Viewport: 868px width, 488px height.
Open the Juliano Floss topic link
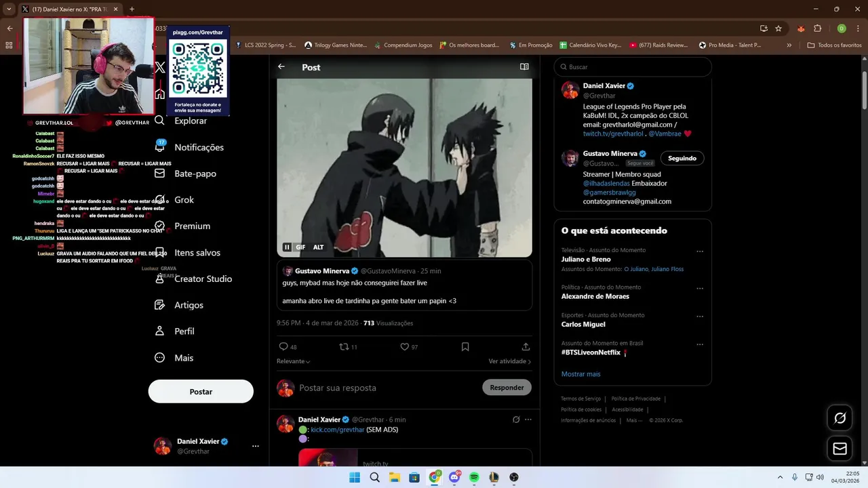click(667, 269)
